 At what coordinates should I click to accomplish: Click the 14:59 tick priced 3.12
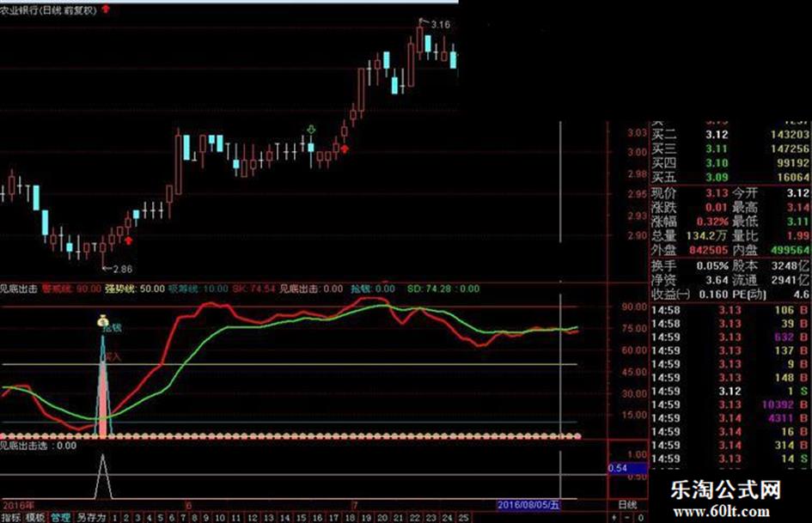click(730, 391)
